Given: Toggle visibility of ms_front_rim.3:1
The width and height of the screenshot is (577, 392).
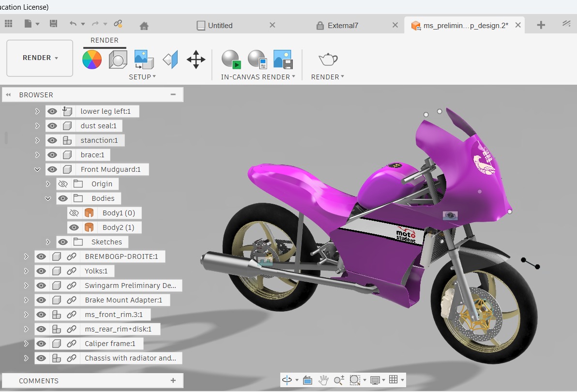Looking at the screenshot, I should 41,315.
